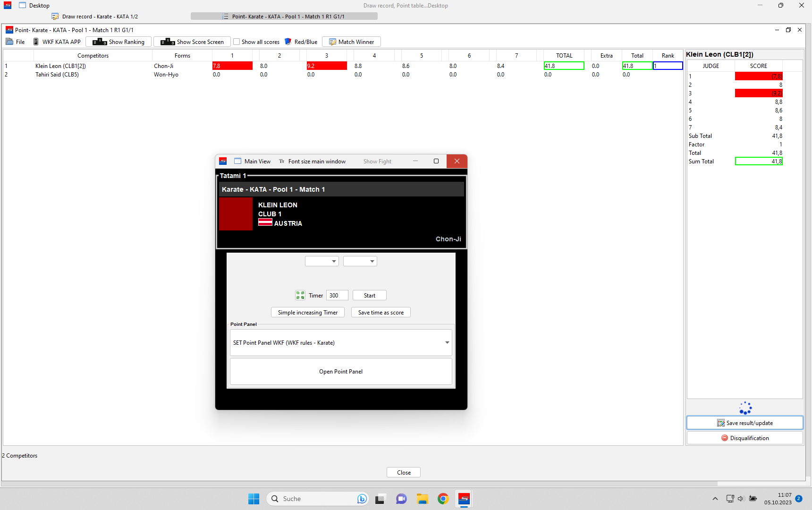Click the Desktop window icon
812x510 pixels.
(x=22, y=5)
